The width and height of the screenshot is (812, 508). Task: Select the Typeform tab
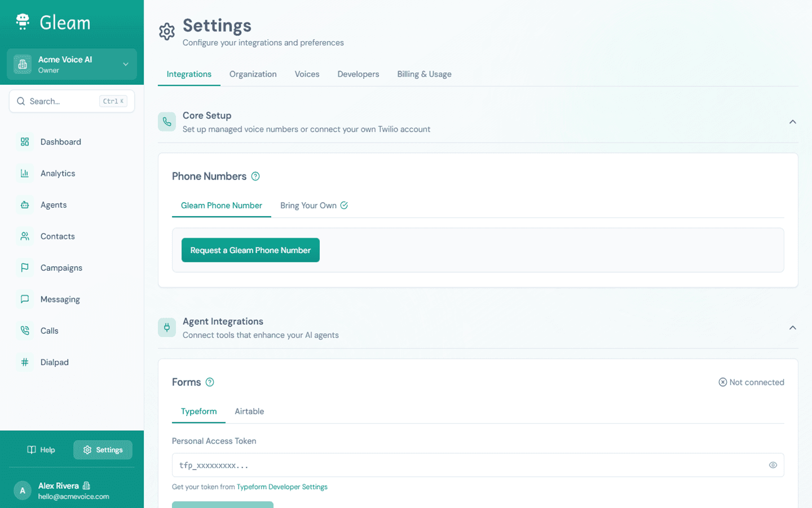coord(198,411)
